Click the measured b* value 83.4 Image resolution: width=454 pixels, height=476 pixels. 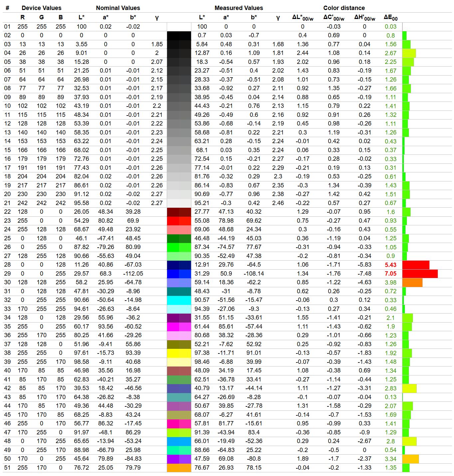254,432
